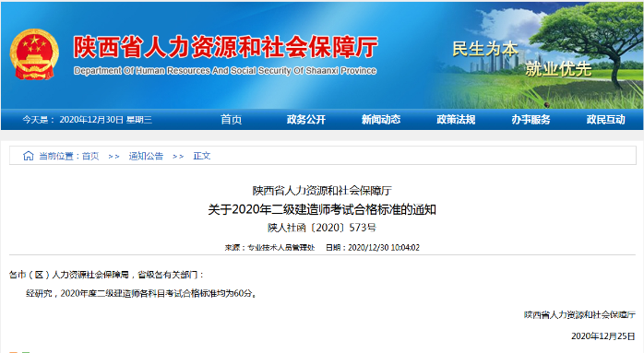Viewport: 644px width, 353px height.
Task: Click the body sentence about 60分 standard
Action: 142,293
